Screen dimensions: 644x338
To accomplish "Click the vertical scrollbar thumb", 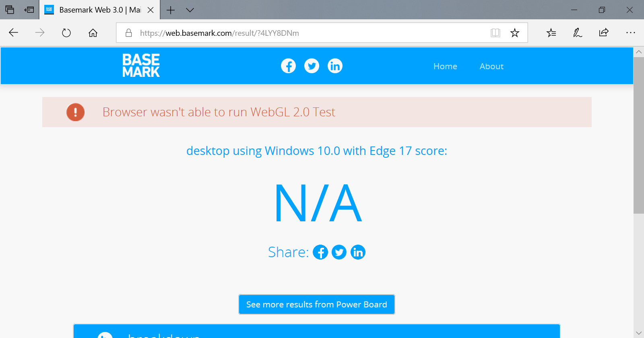I will (x=639, y=135).
